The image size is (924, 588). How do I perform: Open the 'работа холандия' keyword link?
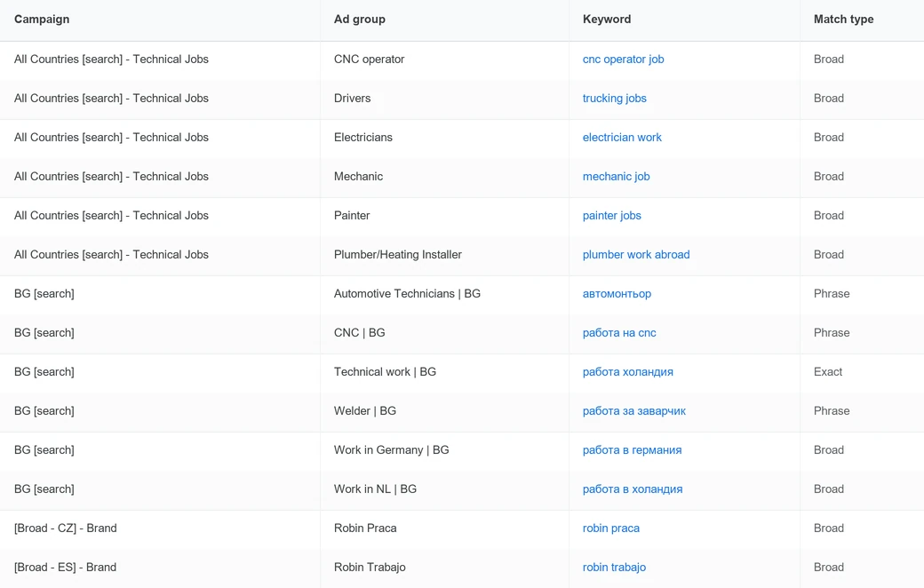tap(627, 372)
